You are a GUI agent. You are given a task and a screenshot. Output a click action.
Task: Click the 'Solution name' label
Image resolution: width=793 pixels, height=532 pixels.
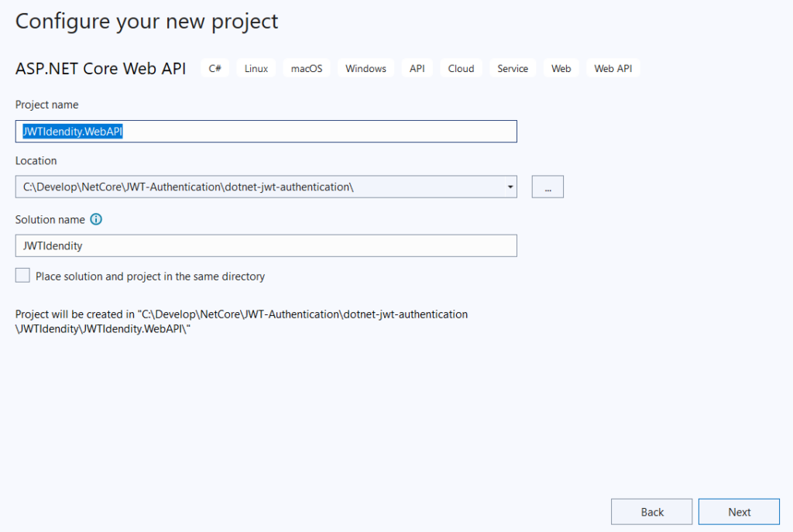[50, 220]
